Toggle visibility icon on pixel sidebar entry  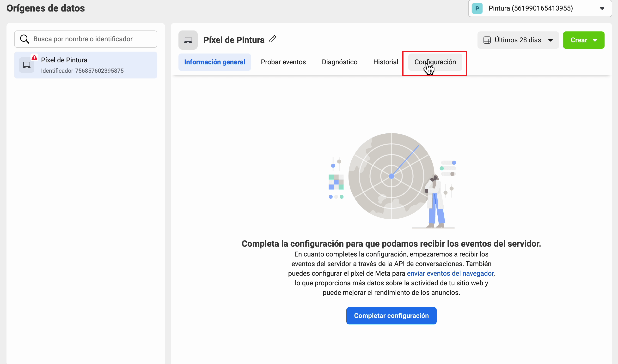click(34, 56)
